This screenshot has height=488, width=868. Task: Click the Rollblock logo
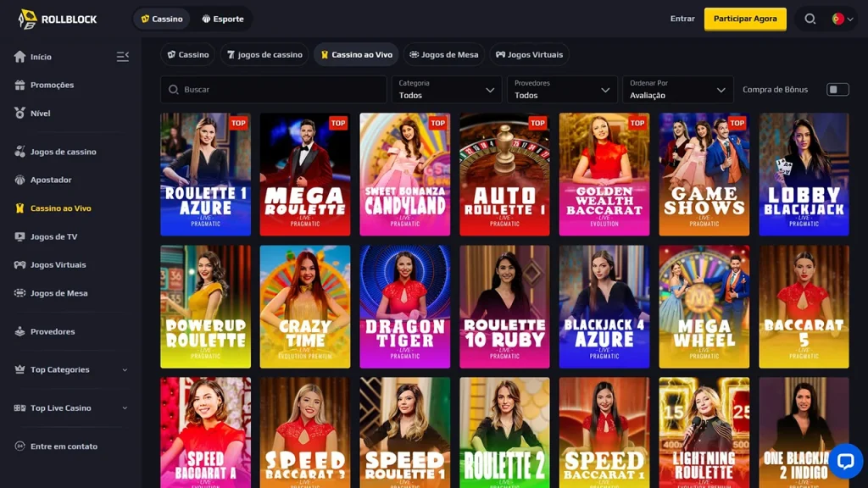click(x=58, y=19)
